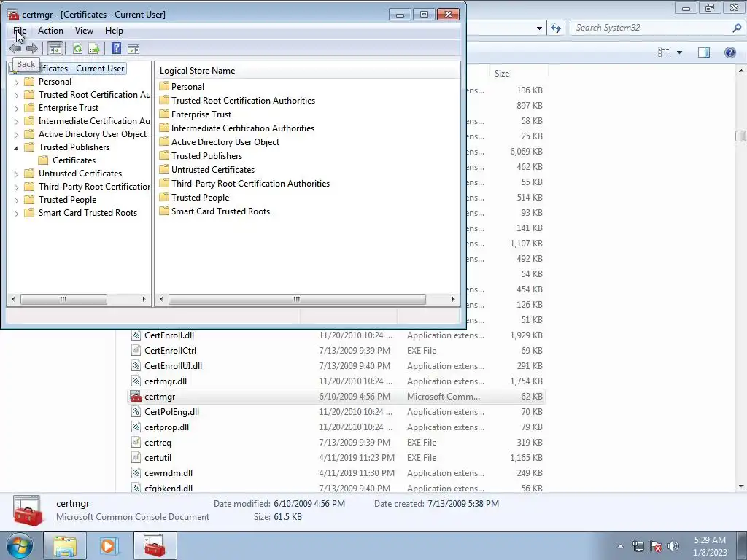Click the Forward arrow in certmgr toolbar
Image resolution: width=747 pixels, height=560 pixels.
tap(32, 49)
